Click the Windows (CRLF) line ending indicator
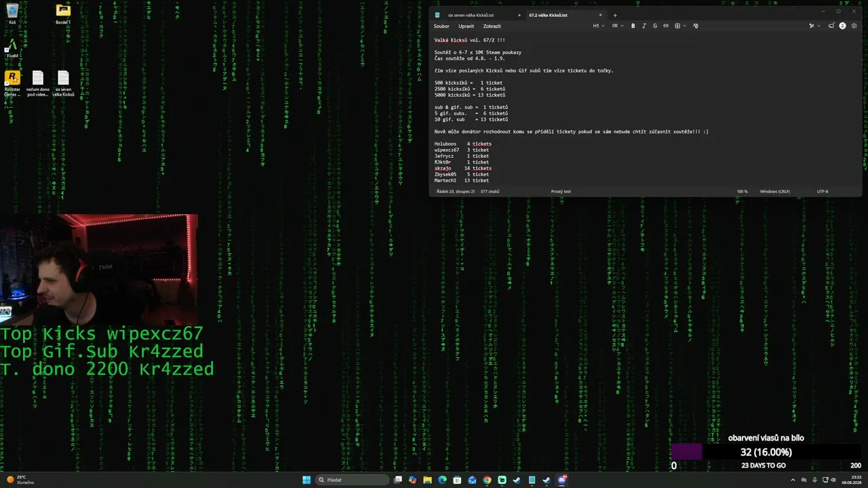The image size is (868, 488). (x=774, y=192)
